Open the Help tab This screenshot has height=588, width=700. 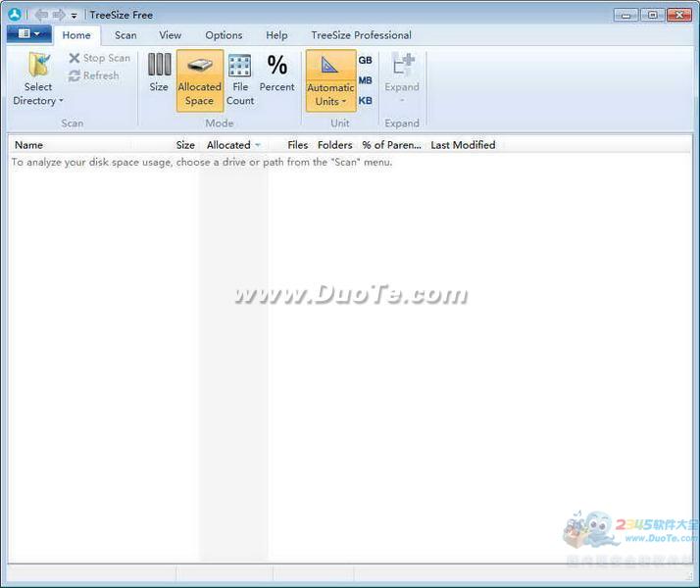(276, 35)
